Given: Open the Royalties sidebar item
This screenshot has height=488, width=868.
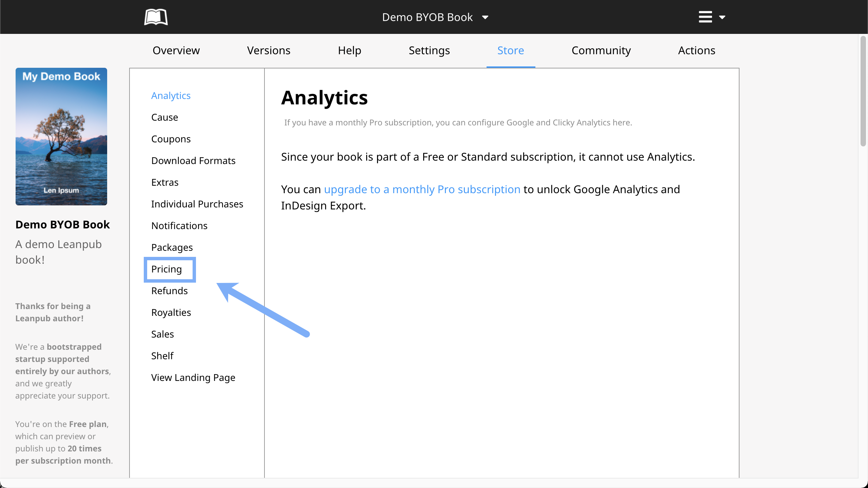Looking at the screenshot, I should coord(171,312).
